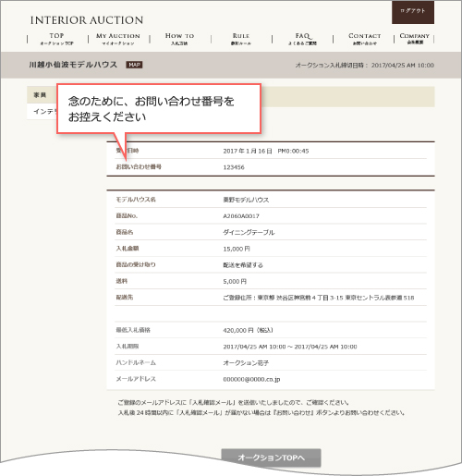Click the オークションTOPへ button
This screenshot has height=476, width=462.
click(271, 458)
